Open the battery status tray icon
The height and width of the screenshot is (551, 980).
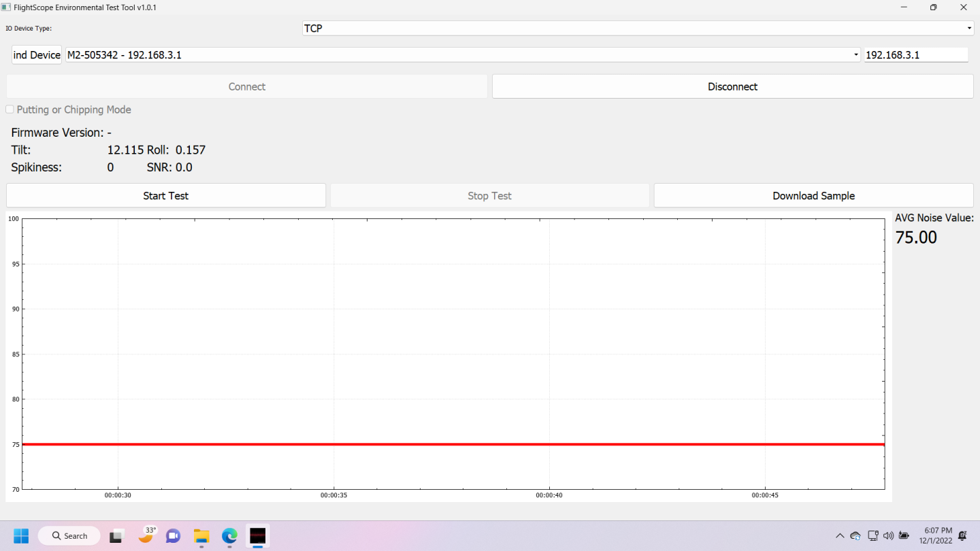[904, 536]
